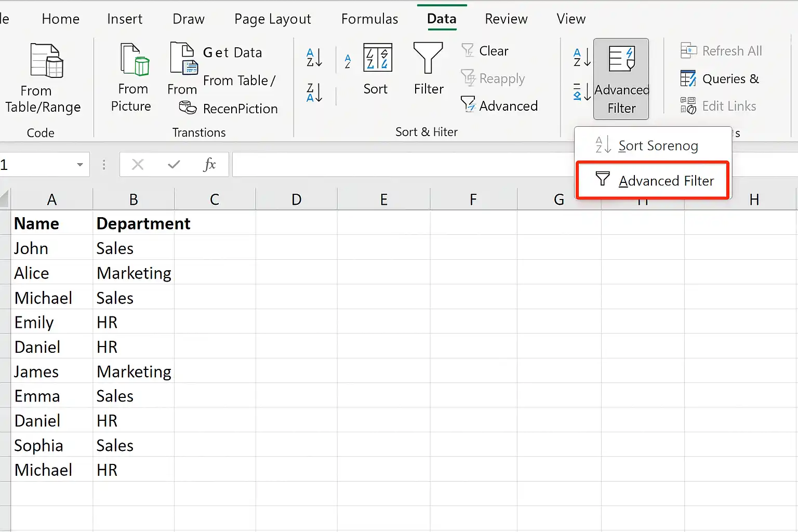The width and height of the screenshot is (798, 532).
Task: Switch to the Formulas tab
Action: [369, 19]
